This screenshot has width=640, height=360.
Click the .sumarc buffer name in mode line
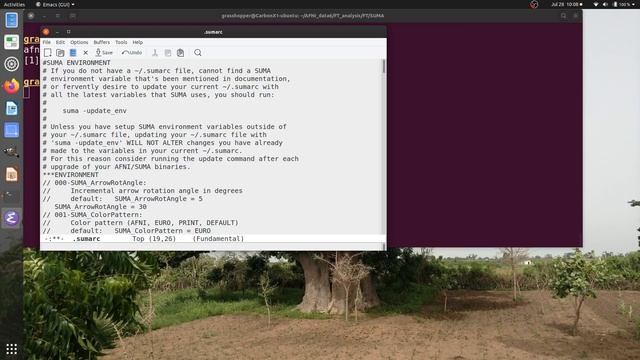coord(86,239)
